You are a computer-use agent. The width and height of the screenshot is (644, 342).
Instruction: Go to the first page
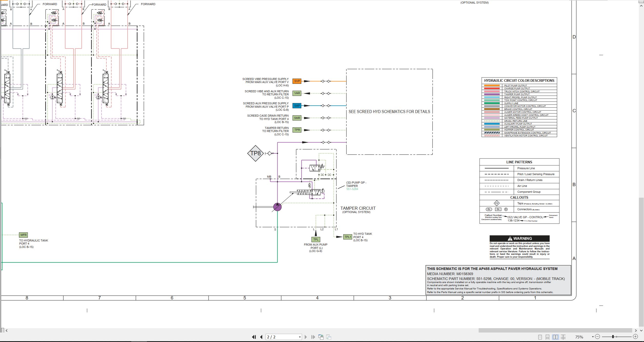[254, 337]
